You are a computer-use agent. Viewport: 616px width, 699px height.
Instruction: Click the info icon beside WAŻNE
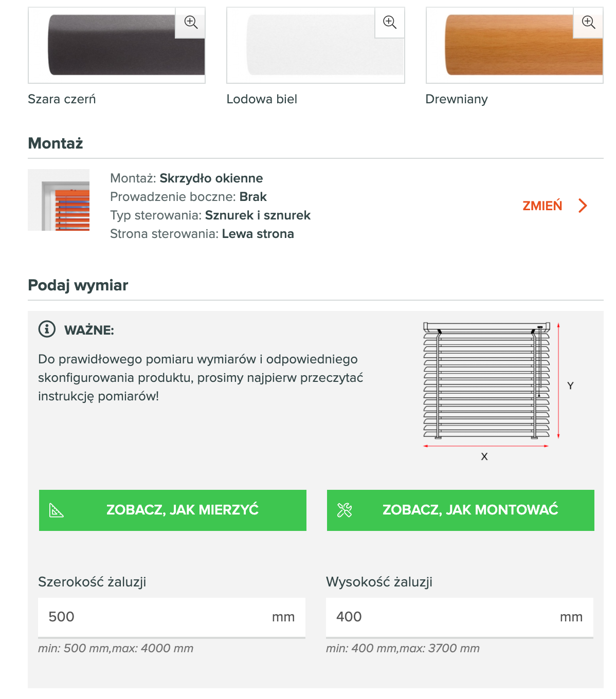(47, 329)
